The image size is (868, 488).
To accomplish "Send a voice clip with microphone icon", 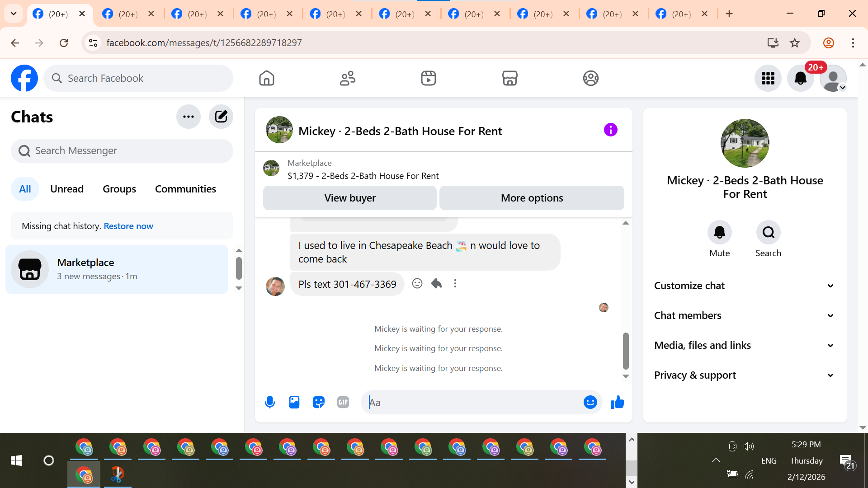I will (x=270, y=402).
